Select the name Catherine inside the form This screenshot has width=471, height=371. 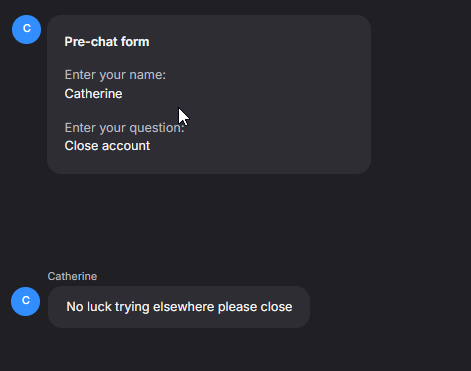(x=93, y=94)
